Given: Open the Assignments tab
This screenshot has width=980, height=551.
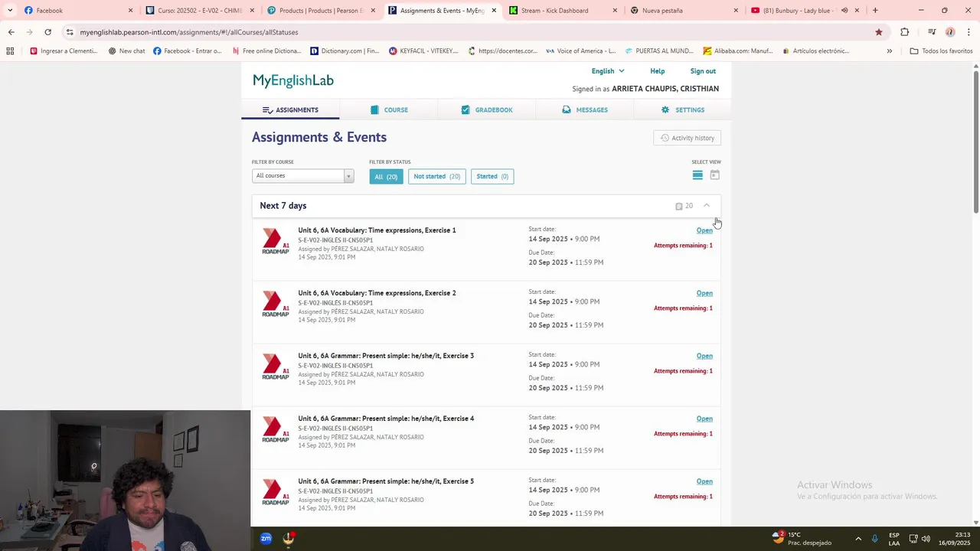Looking at the screenshot, I should [x=290, y=109].
